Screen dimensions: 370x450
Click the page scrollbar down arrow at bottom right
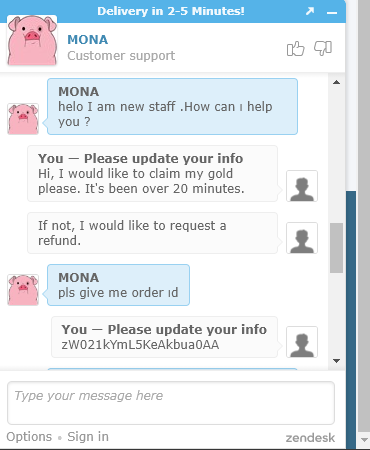point(364,440)
